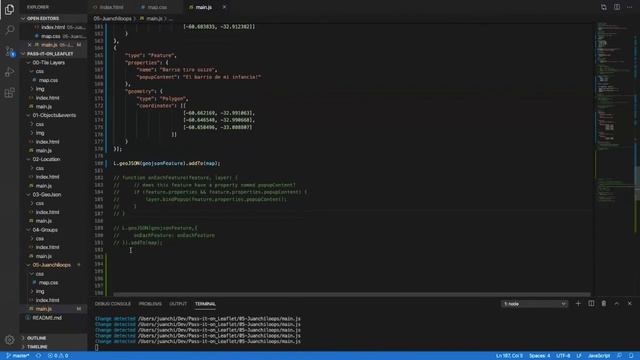Synchronize changes via status bar sync icon
The image size is (640, 360).
pos(38,356)
